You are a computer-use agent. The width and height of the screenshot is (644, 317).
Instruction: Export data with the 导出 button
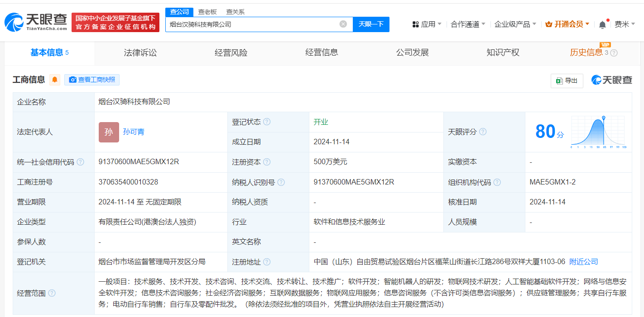click(567, 80)
